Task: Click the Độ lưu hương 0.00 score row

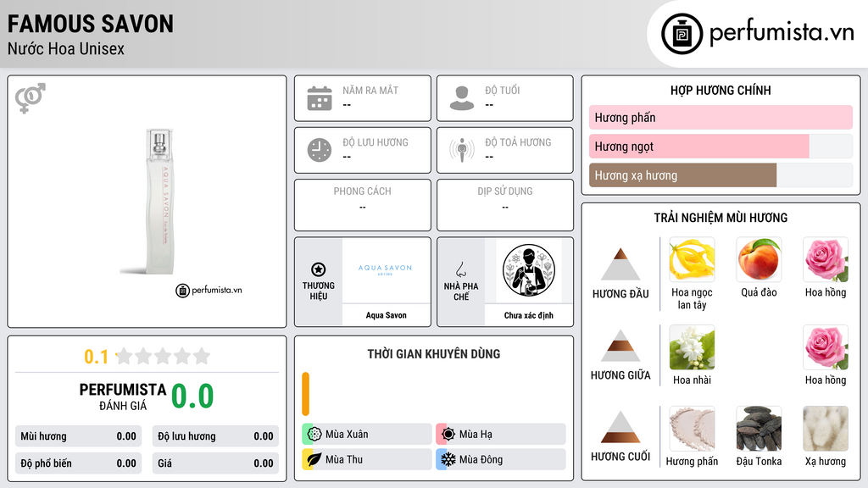Action: coord(215,436)
